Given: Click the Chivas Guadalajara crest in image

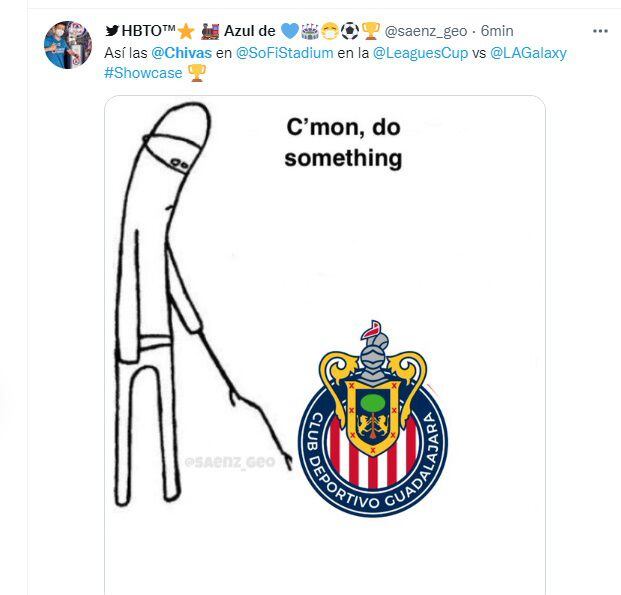Looking at the screenshot, I should click(x=373, y=419).
